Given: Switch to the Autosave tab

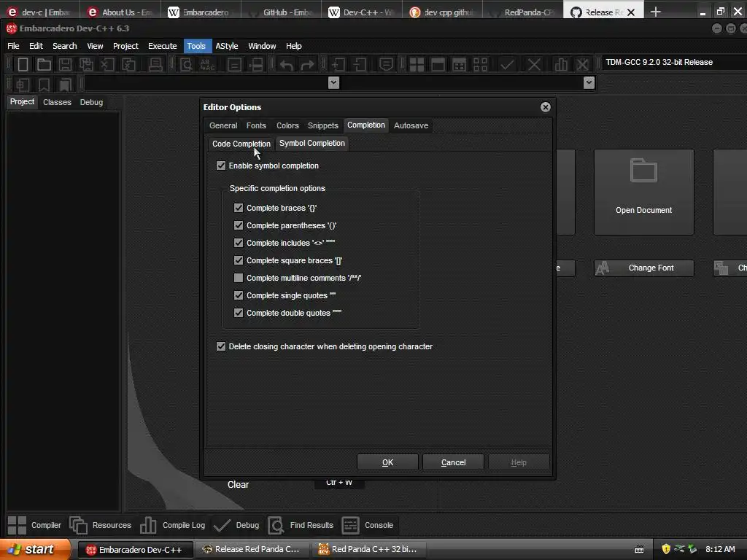Looking at the screenshot, I should tap(411, 125).
